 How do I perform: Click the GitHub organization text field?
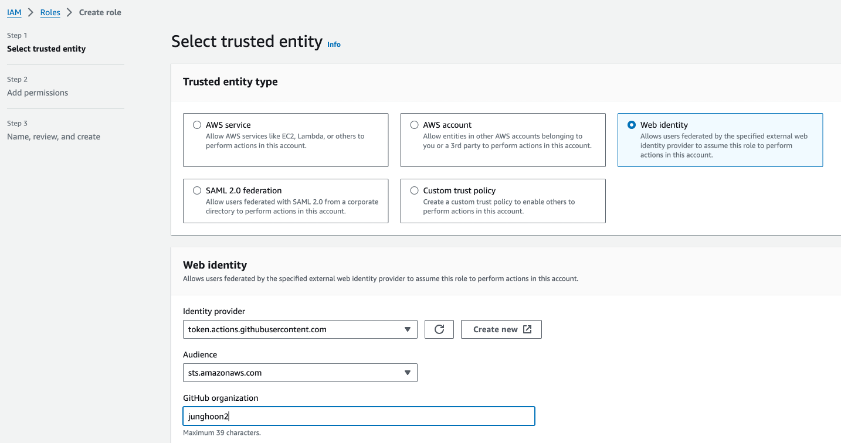(359, 416)
